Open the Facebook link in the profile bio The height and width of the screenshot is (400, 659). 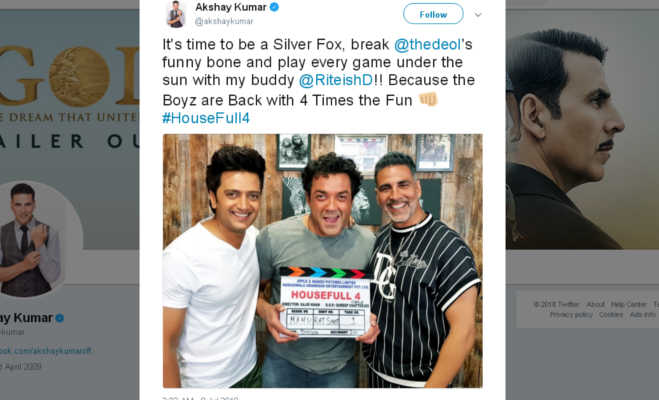(46, 351)
